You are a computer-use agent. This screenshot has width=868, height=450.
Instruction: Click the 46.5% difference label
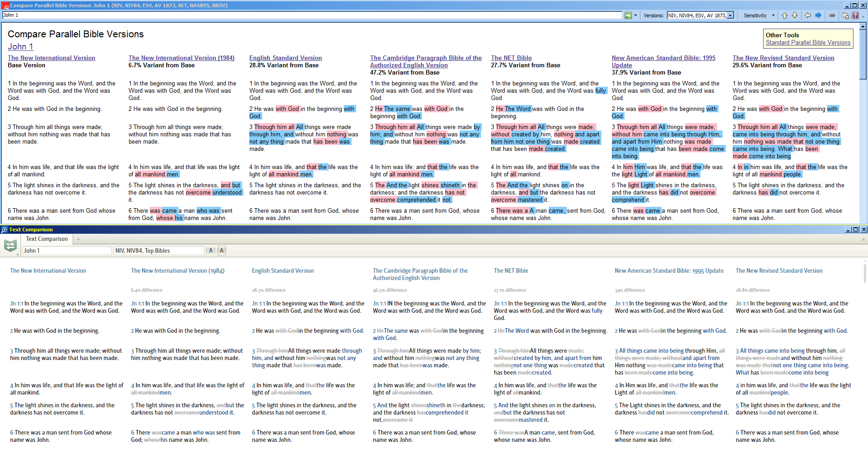point(390,290)
